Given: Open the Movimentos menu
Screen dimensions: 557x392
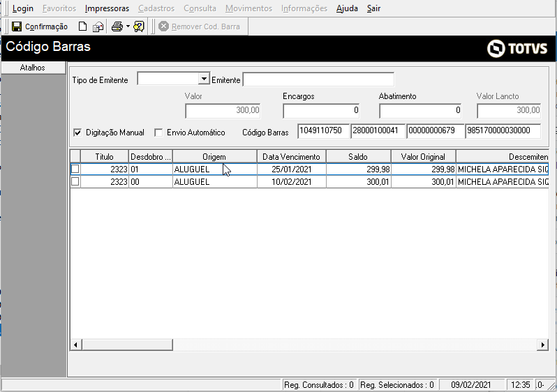Looking at the screenshot, I should coord(248,8).
